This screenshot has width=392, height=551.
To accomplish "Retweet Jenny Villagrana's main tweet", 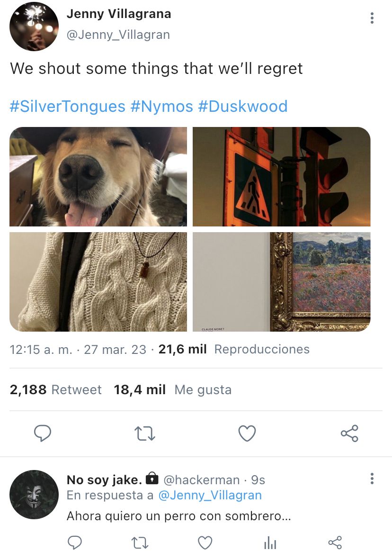I will pos(145,434).
